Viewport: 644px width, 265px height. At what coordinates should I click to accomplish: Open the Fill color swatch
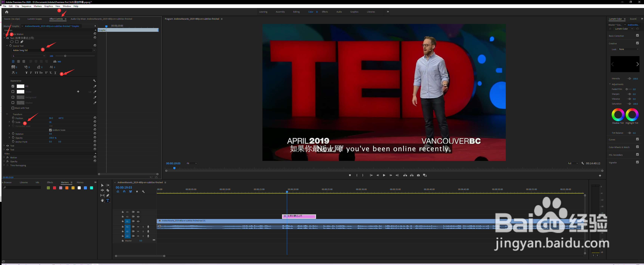pyautogui.click(x=21, y=86)
